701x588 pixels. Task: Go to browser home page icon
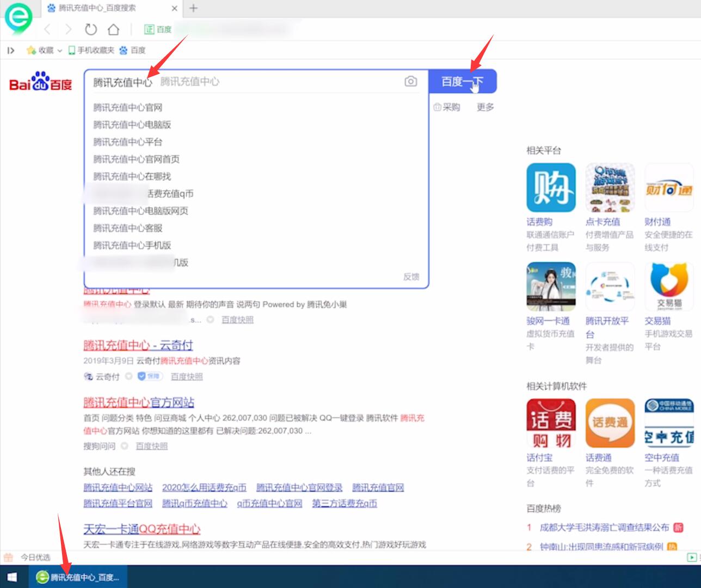point(113,29)
